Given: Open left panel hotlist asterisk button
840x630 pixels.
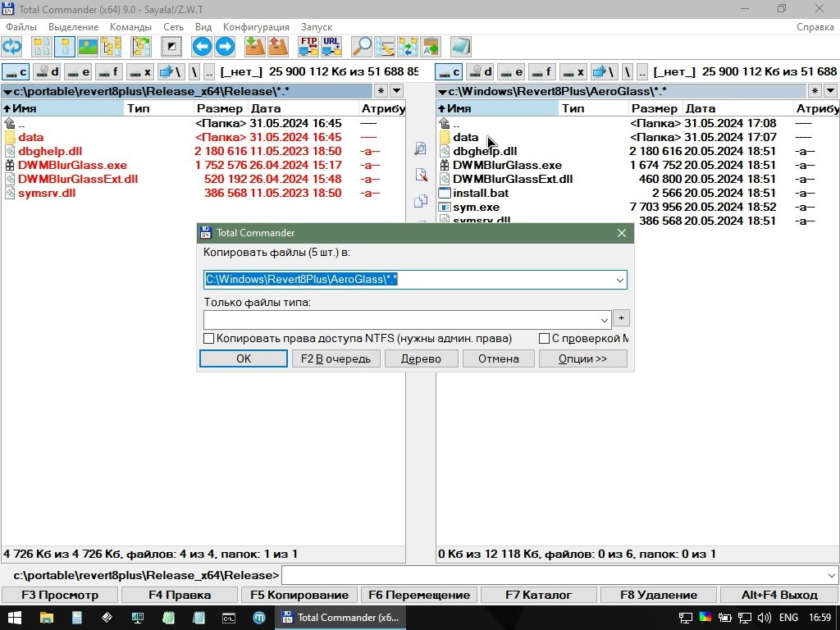Looking at the screenshot, I should [381, 91].
